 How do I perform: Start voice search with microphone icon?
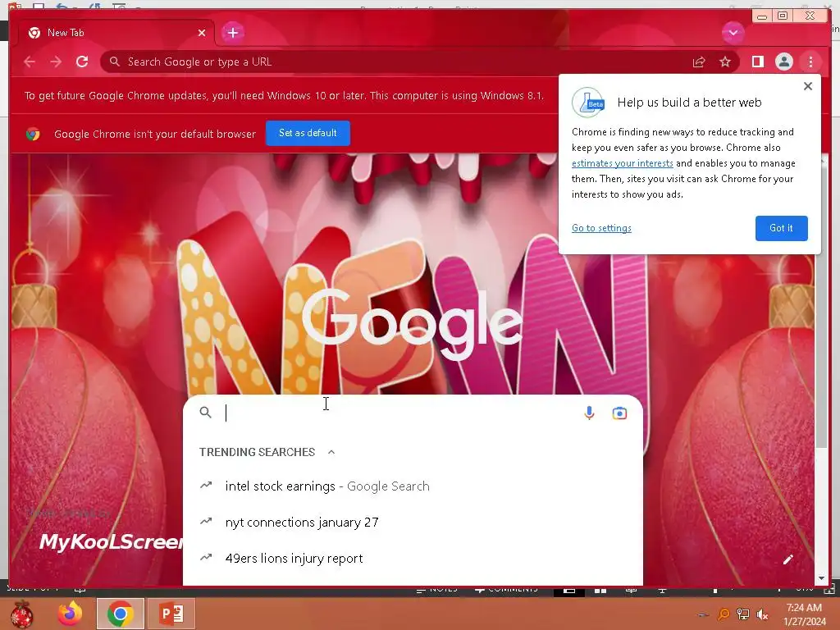[589, 413]
